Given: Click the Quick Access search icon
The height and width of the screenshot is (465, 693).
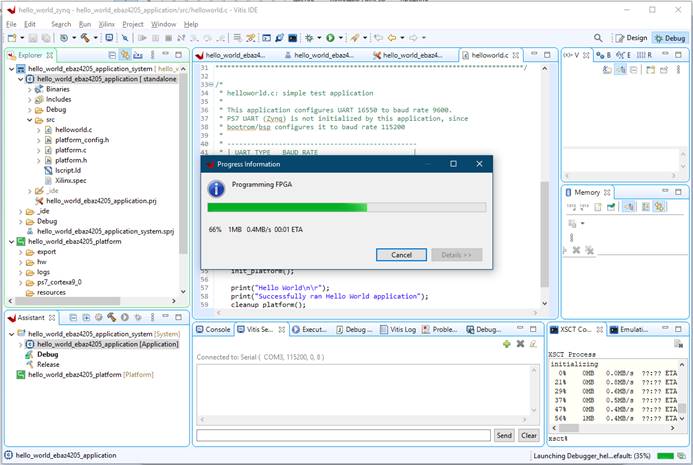Looking at the screenshot, I should (x=599, y=38).
